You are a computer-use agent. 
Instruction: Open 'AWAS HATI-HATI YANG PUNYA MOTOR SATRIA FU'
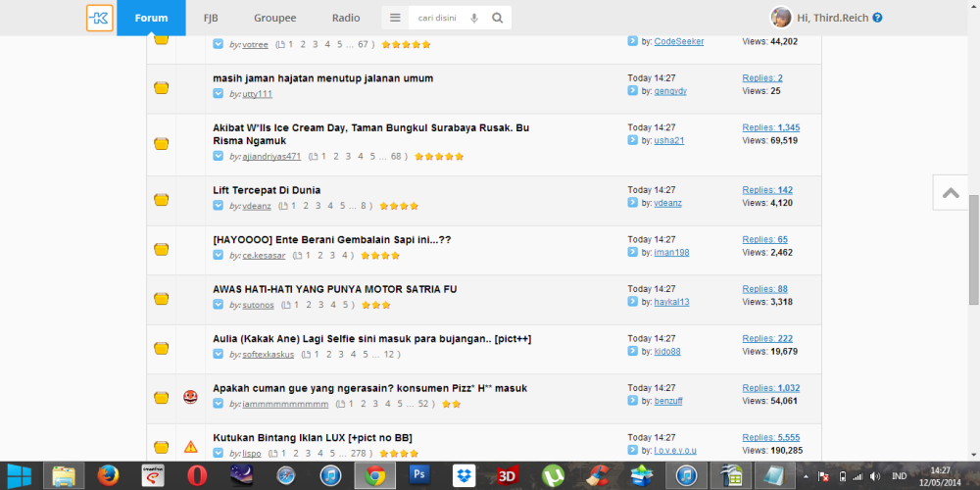tap(335, 289)
